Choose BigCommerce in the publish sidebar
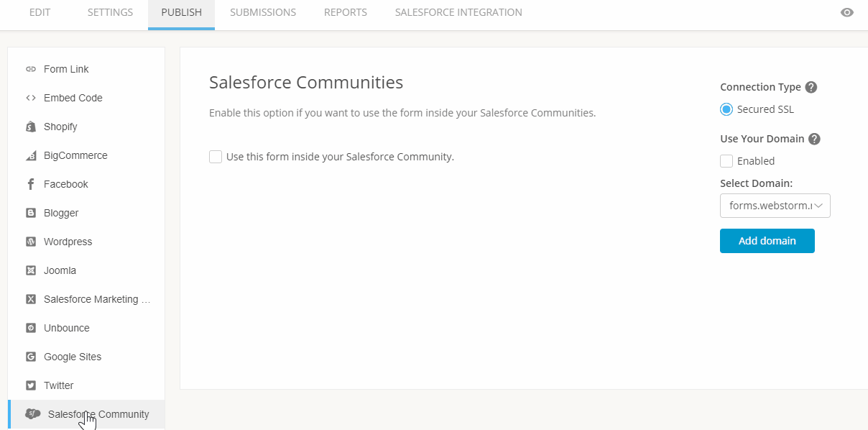This screenshot has width=868, height=430. click(86, 155)
